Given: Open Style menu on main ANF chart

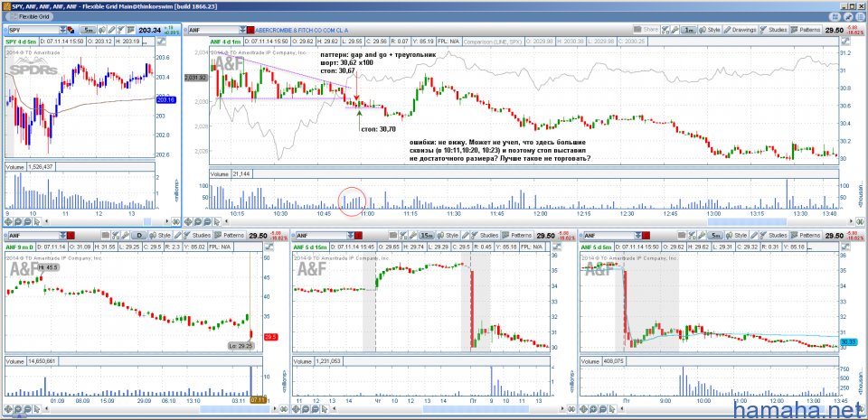Looking at the screenshot, I should coord(710,30).
